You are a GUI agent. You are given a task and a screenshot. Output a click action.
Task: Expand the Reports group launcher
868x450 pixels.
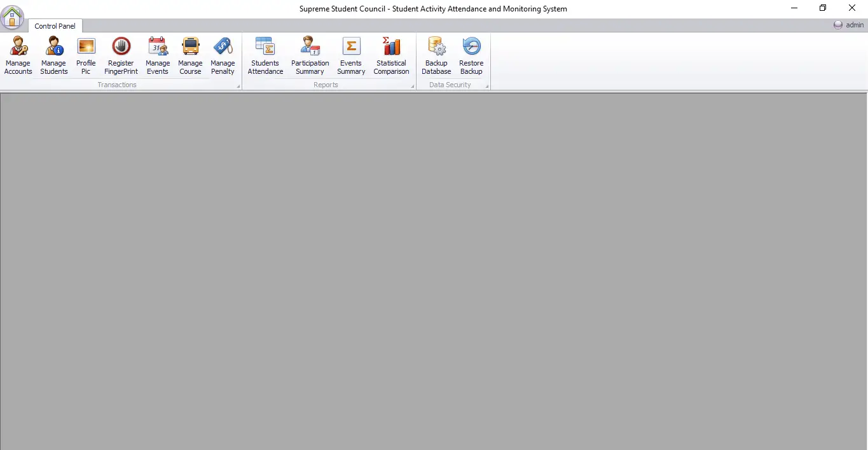(413, 86)
